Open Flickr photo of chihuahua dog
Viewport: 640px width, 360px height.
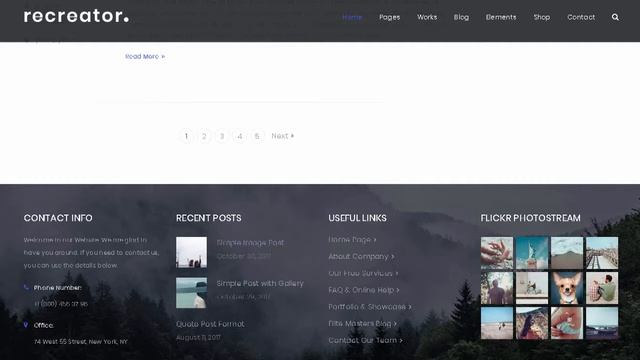[567, 288]
